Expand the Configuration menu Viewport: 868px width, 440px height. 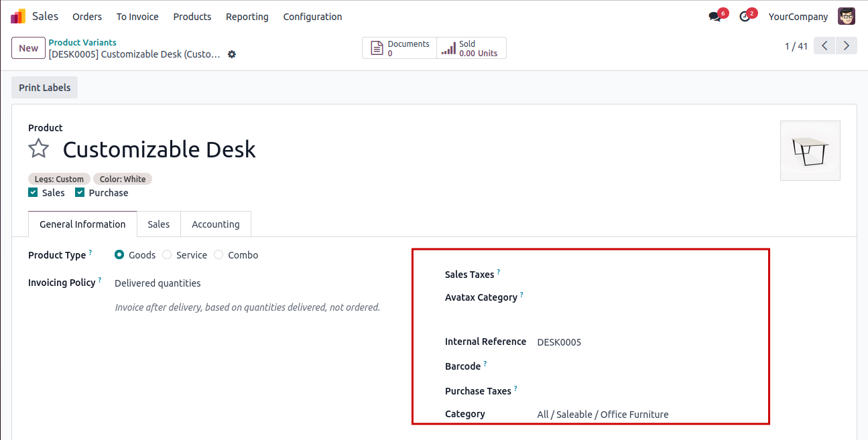[x=312, y=17]
